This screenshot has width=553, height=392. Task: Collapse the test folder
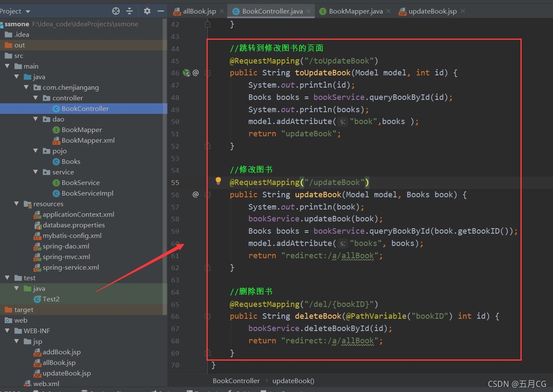[x=7, y=278]
